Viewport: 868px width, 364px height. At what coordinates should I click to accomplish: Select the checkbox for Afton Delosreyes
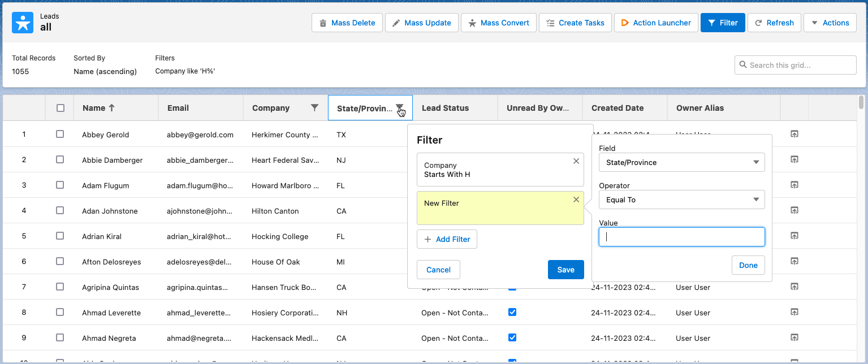pos(60,262)
